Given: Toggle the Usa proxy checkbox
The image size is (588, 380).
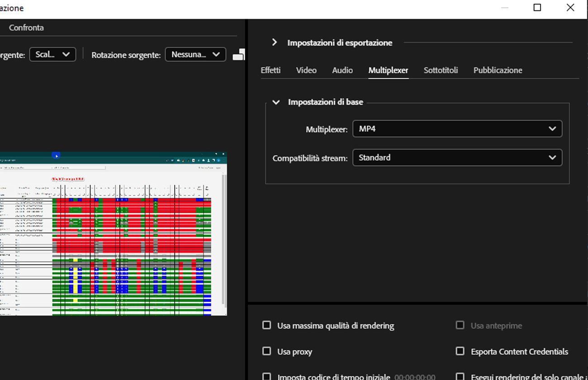Looking at the screenshot, I should coord(267,351).
